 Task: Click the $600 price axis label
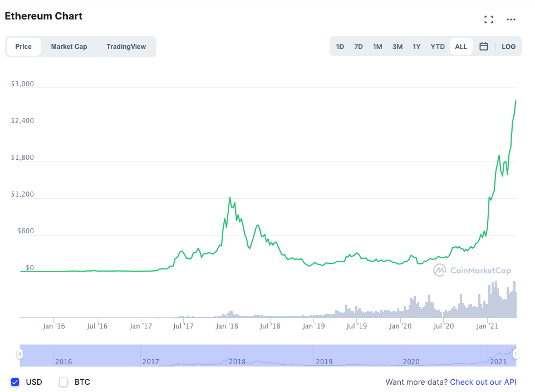[26, 231]
